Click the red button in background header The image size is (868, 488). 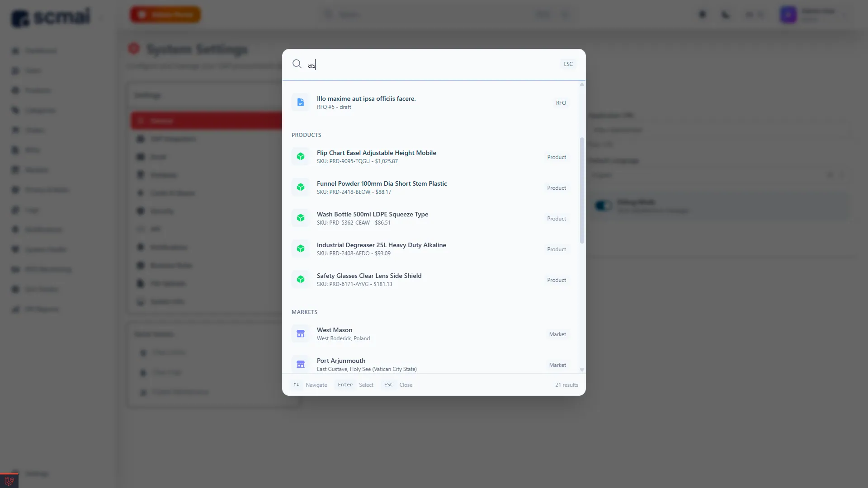(x=165, y=14)
